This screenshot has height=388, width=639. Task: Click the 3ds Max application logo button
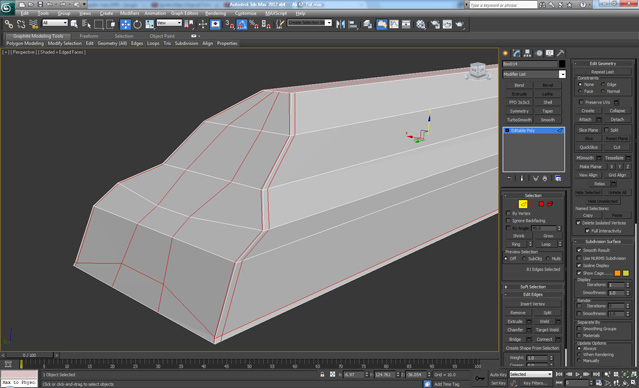pos(7,8)
